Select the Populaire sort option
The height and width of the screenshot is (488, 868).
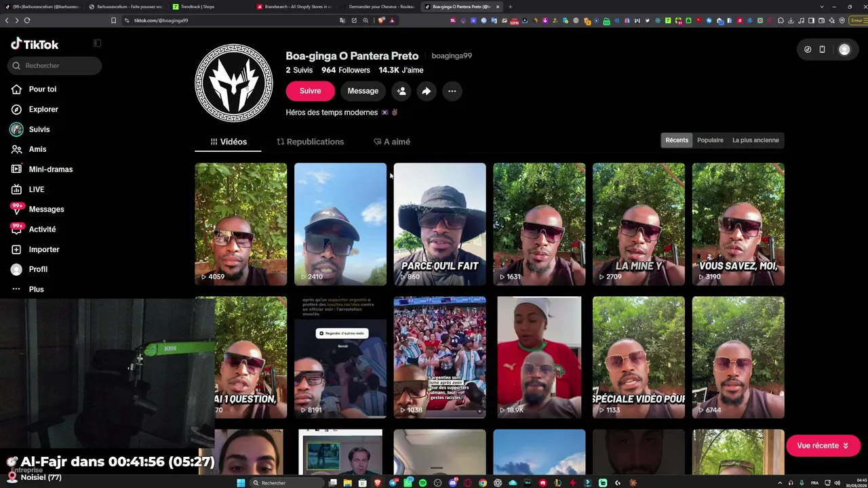(710, 140)
